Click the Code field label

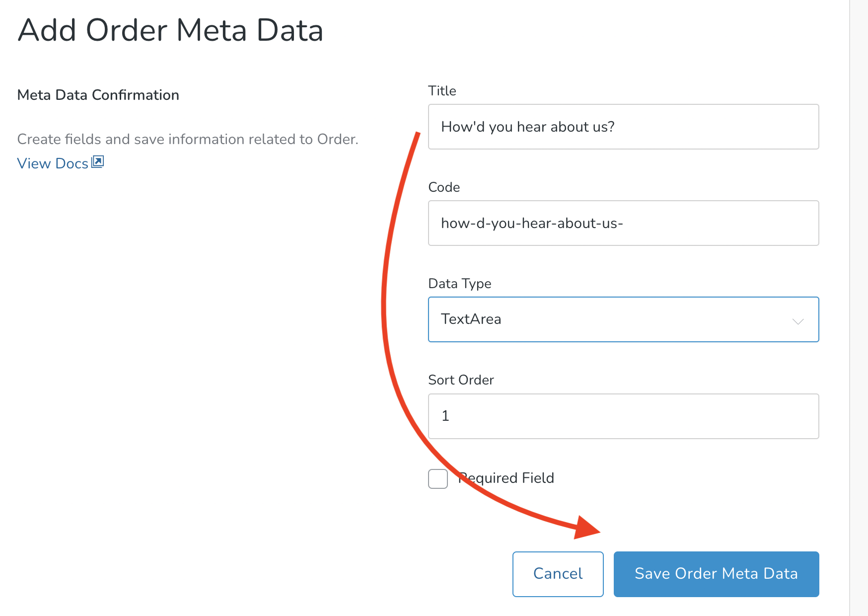tap(444, 187)
